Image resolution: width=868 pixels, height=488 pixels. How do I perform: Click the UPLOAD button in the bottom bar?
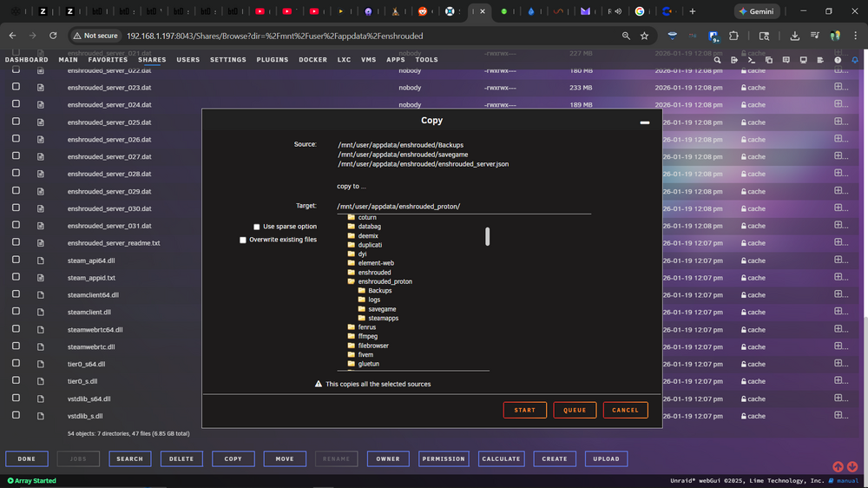pyautogui.click(x=606, y=458)
